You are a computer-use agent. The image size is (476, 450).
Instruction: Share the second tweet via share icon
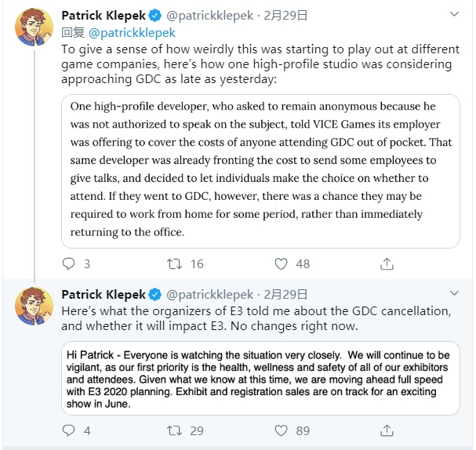point(386,430)
